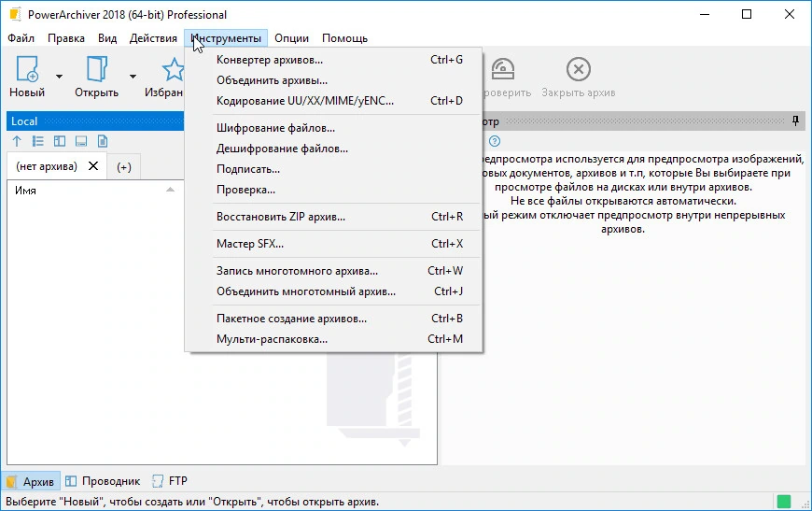Image resolution: width=812 pixels, height=511 pixels.
Task: Switch to the Проводник bottom tab
Action: (103, 481)
